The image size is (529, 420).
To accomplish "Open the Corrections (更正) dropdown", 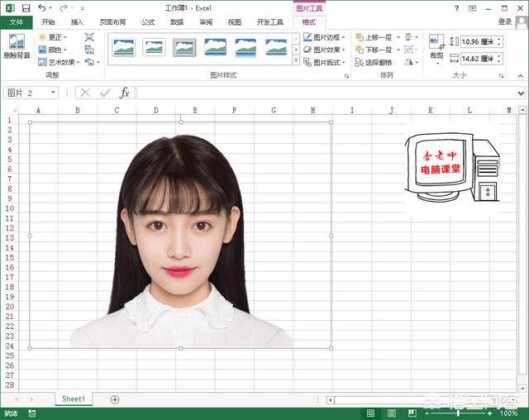I will click(x=55, y=37).
